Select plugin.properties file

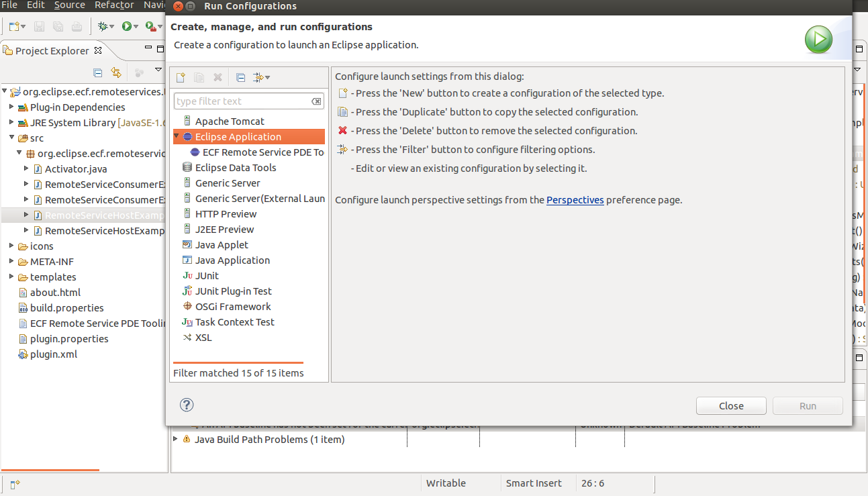pos(69,339)
